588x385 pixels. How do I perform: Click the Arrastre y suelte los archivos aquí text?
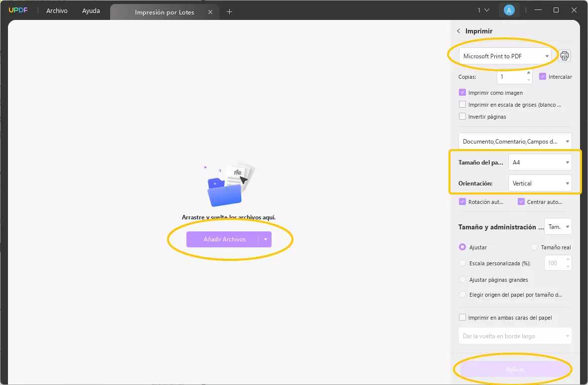click(x=229, y=217)
